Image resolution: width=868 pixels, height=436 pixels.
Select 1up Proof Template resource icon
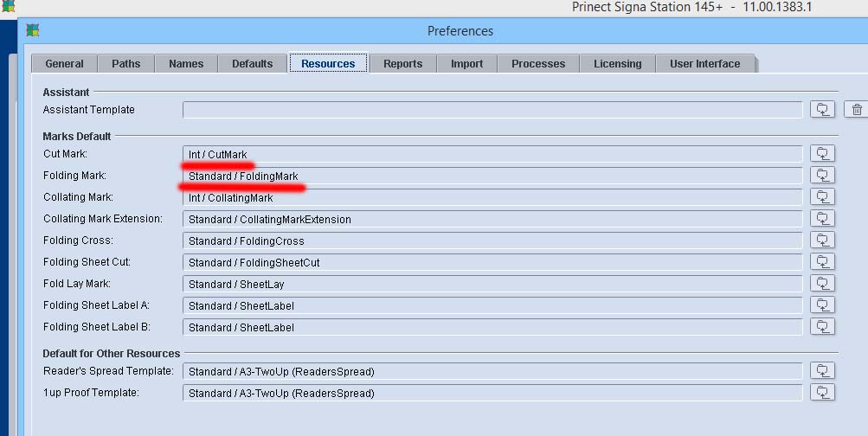822,392
